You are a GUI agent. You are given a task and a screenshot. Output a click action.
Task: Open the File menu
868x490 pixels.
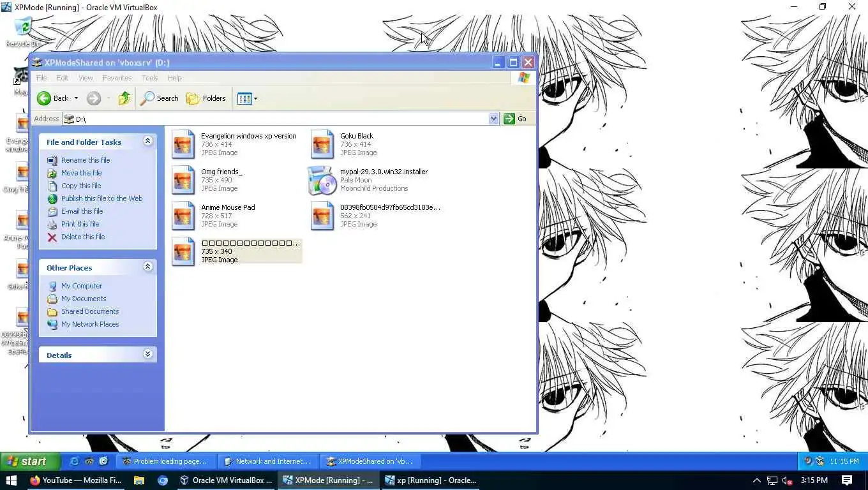(41, 78)
